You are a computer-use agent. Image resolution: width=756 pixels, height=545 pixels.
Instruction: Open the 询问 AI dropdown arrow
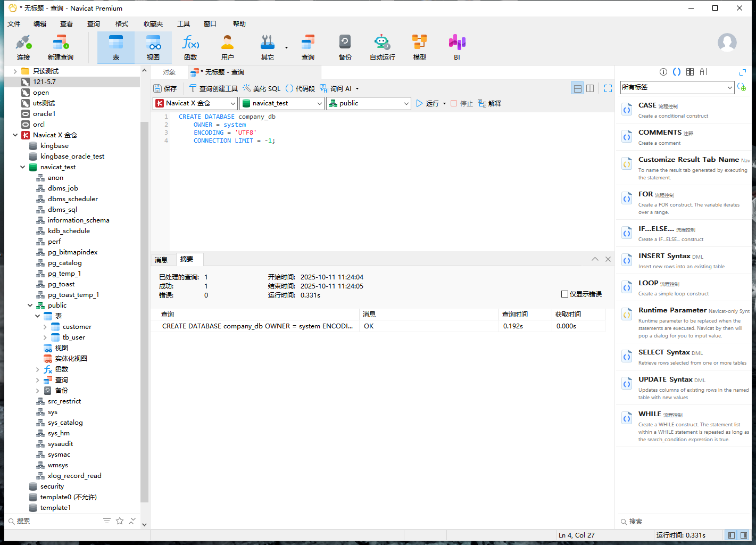(357, 89)
